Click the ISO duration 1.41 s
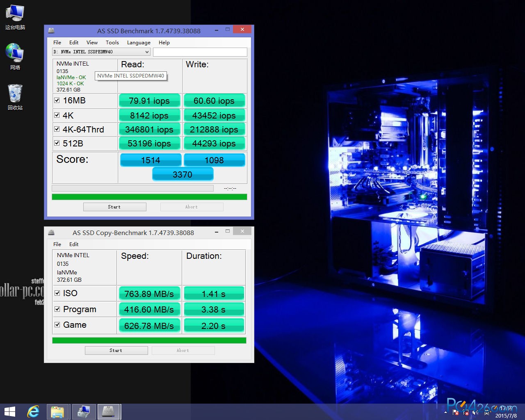The image size is (525, 420). tap(214, 294)
